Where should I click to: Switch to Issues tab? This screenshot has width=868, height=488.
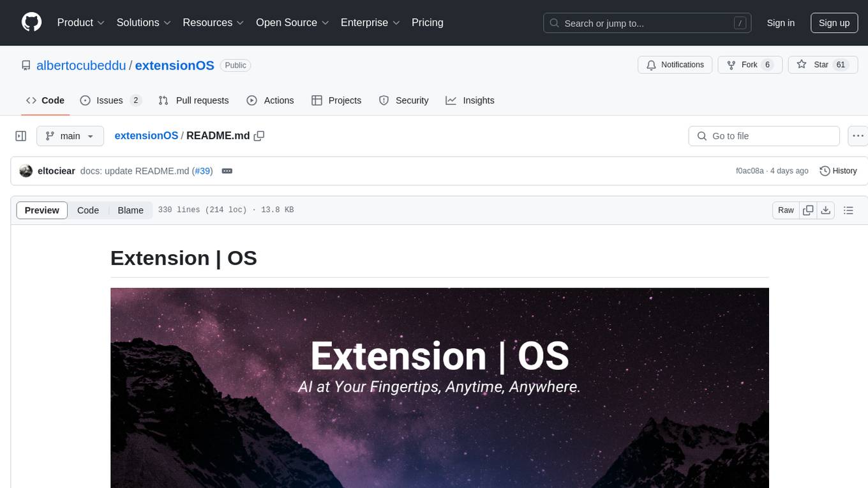point(110,100)
